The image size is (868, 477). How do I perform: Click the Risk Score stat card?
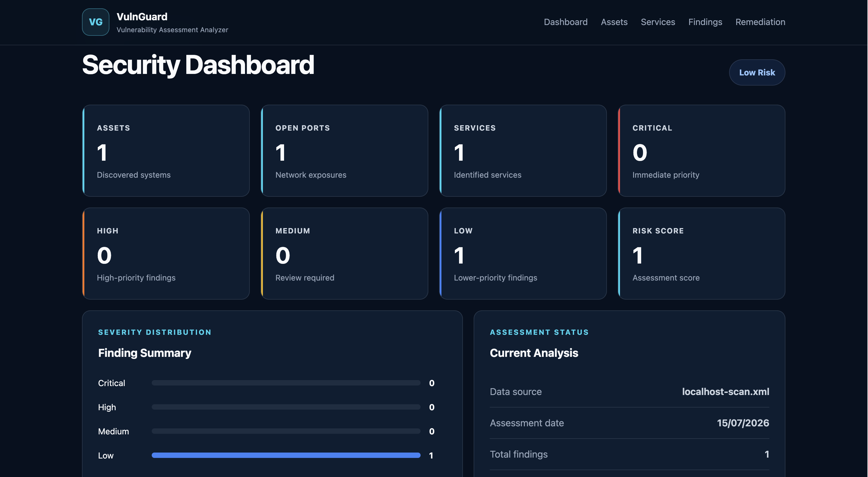click(702, 253)
